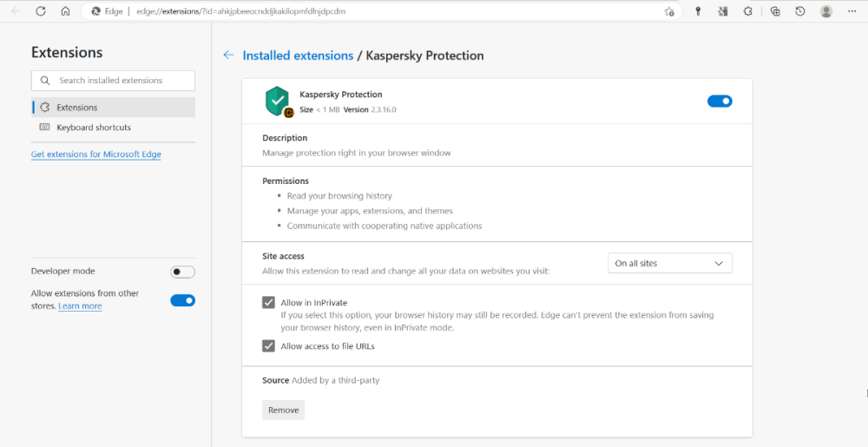Open the password key extension icon
The image size is (868, 447).
pos(698,11)
